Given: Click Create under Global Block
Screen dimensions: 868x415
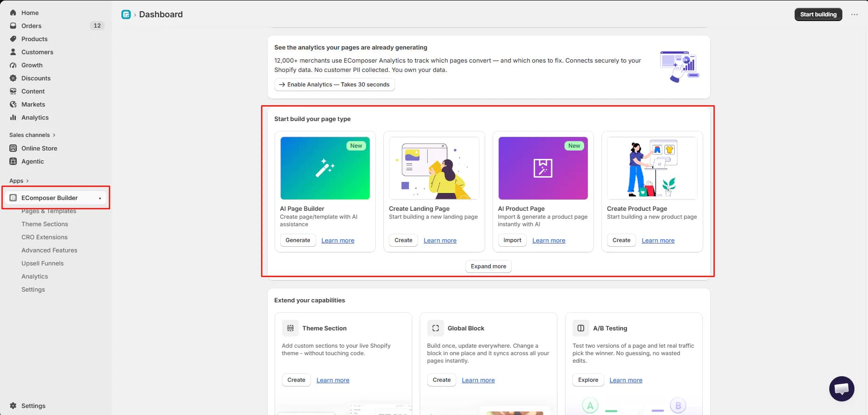Looking at the screenshot, I should [442, 380].
